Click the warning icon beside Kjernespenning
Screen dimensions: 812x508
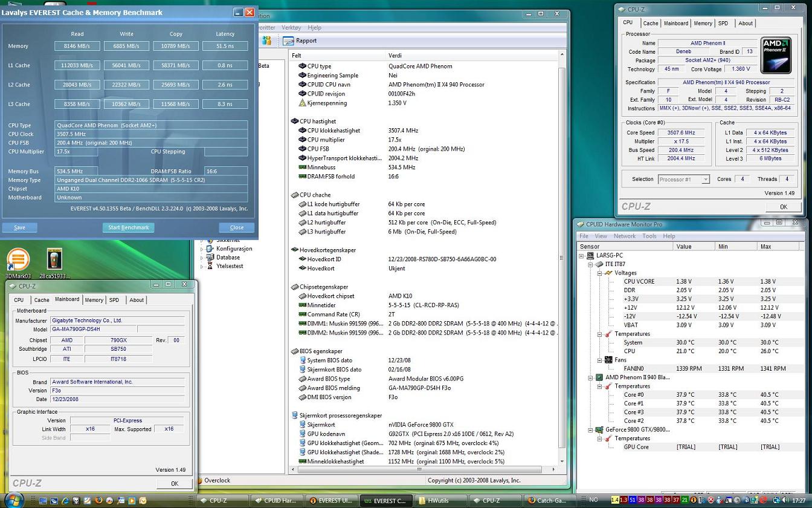302,103
